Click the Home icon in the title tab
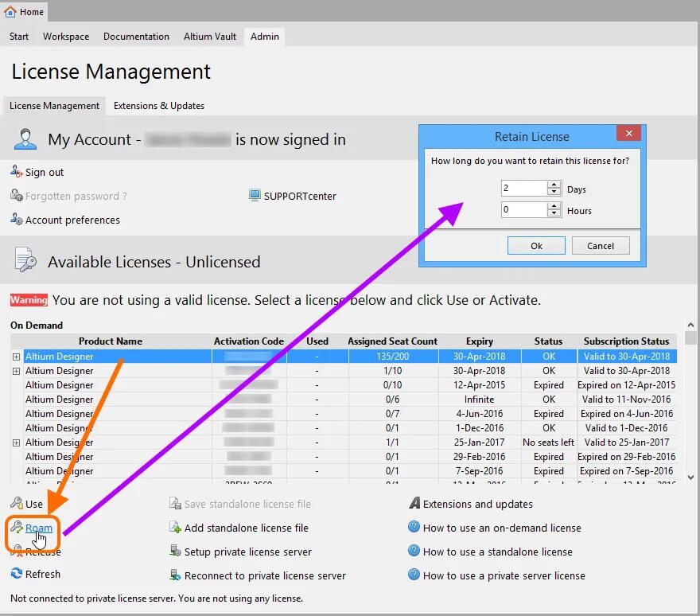Screen dimensions: 700x616 click(x=10, y=12)
